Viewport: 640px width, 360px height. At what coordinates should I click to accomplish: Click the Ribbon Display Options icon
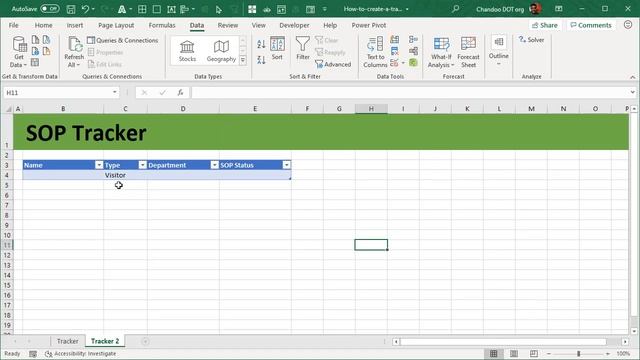(559, 9)
